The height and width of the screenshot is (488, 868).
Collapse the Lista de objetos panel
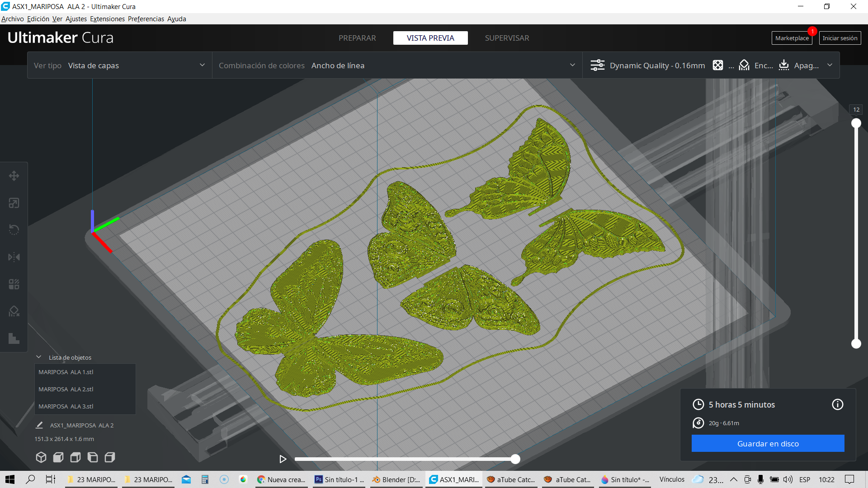click(x=39, y=357)
